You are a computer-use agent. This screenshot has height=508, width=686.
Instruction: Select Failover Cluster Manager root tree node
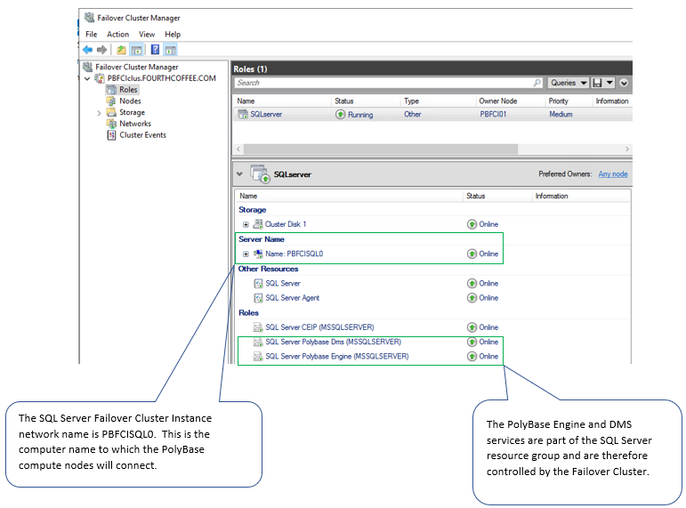(x=136, y=67)
